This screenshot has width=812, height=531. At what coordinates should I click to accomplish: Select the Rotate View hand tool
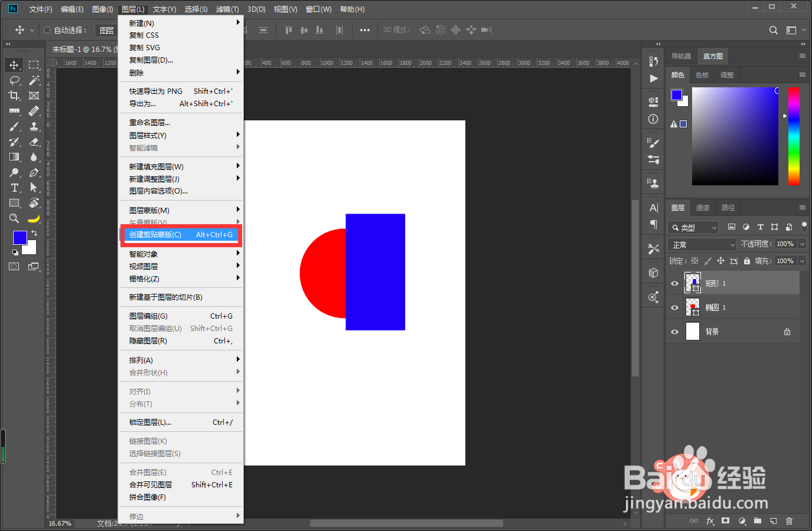tap(34, 203)
